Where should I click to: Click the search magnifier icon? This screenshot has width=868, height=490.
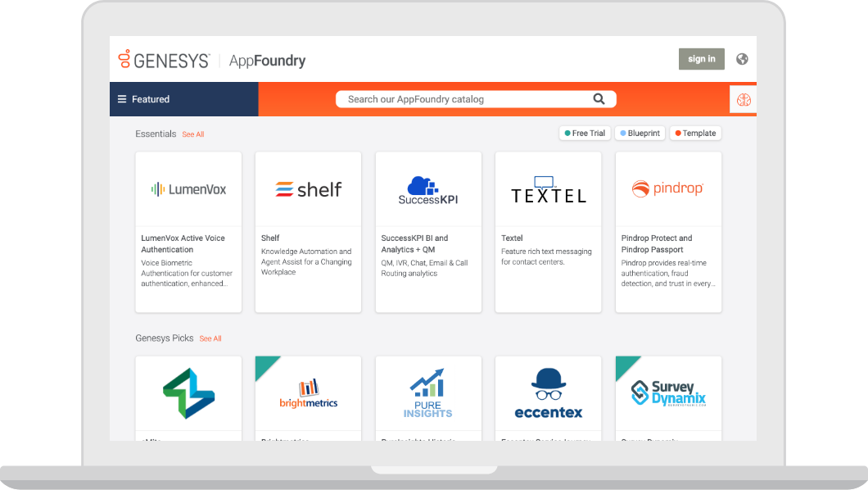[x=599, y=99]
